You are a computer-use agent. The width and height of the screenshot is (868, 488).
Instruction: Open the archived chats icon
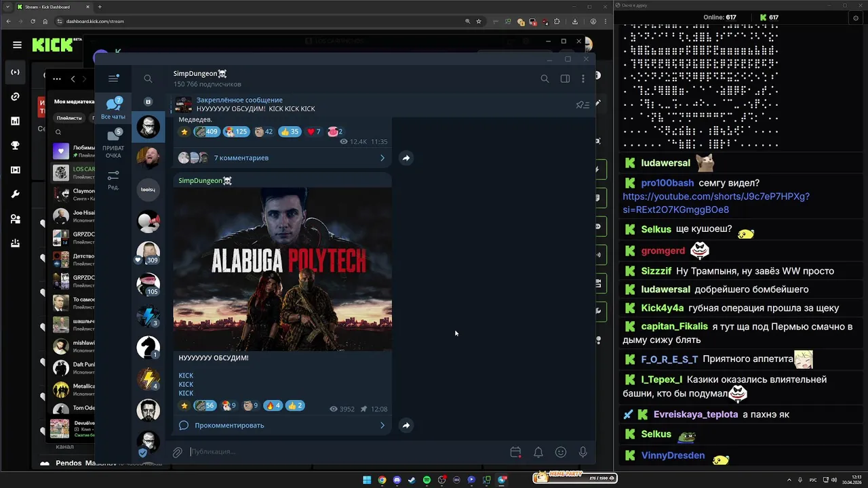(x=148, y=102)
